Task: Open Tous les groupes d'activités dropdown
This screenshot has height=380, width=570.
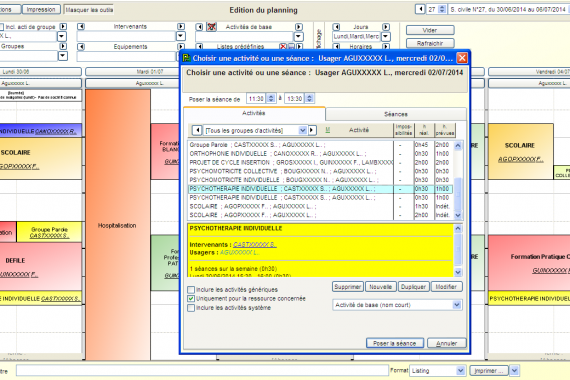Action: (x=302, y=130)
